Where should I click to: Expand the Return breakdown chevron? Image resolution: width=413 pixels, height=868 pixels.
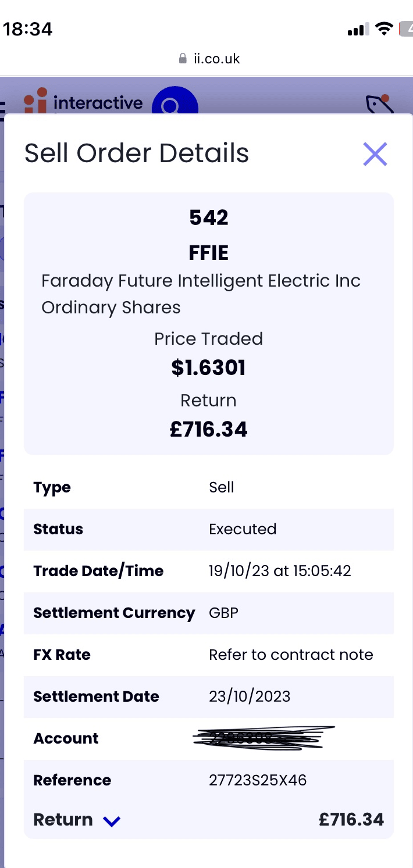point(111,820)
